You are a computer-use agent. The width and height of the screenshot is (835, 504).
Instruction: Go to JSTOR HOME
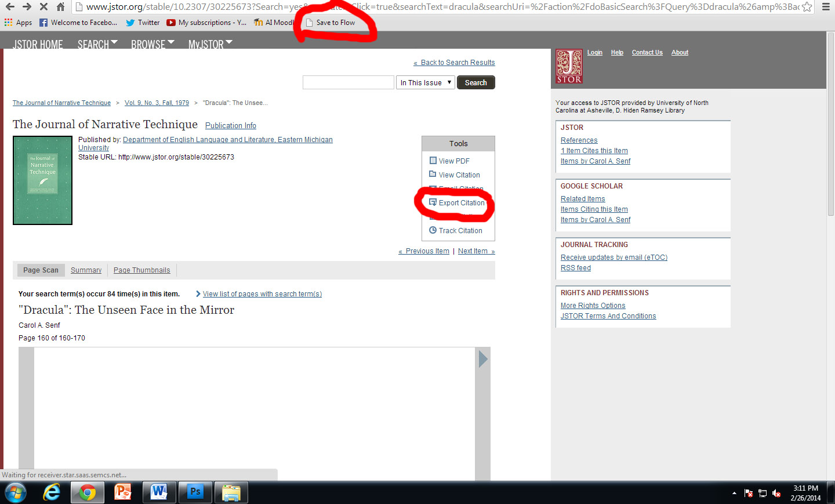(38, 44)
